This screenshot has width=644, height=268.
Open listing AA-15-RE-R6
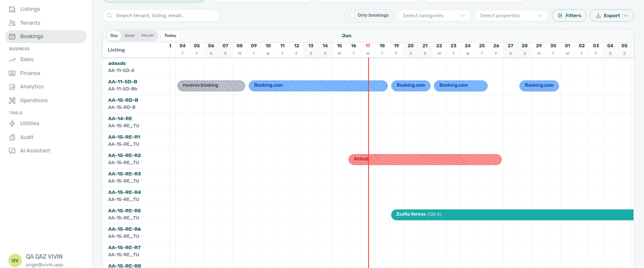tap(125, 229)
